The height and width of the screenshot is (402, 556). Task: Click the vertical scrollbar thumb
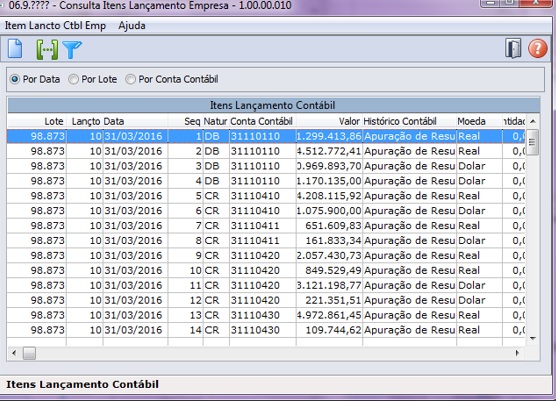pyautogui.click(x=533, y=143)
